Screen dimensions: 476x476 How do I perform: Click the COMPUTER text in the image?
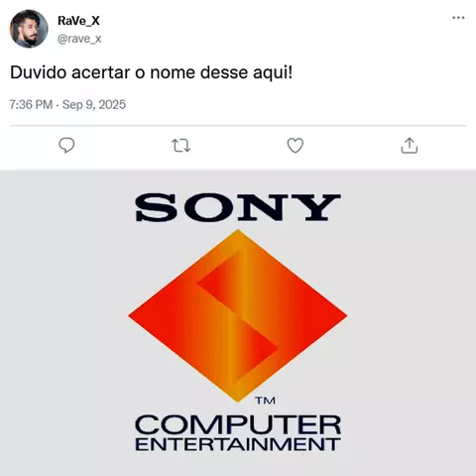[238, 424]
